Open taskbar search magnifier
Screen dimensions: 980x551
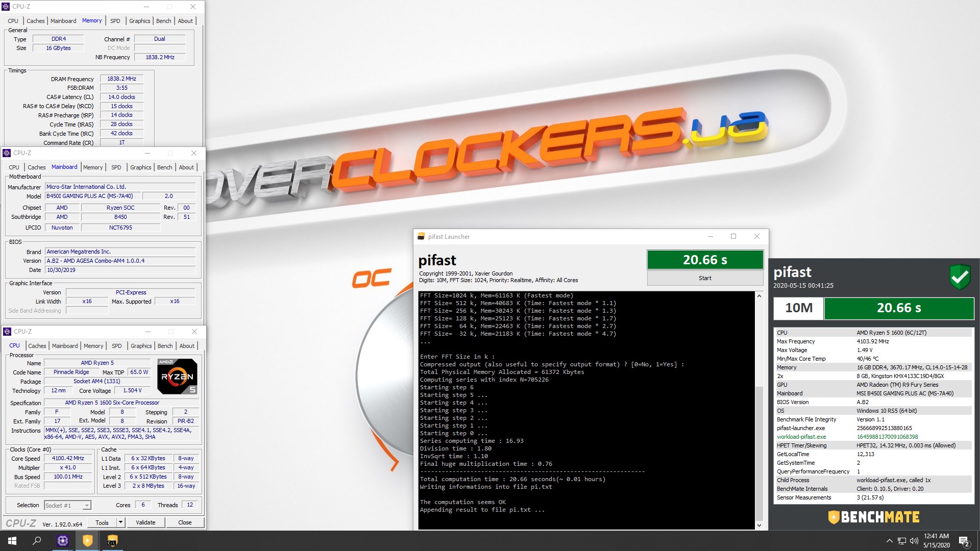click(x=37, y=541)
